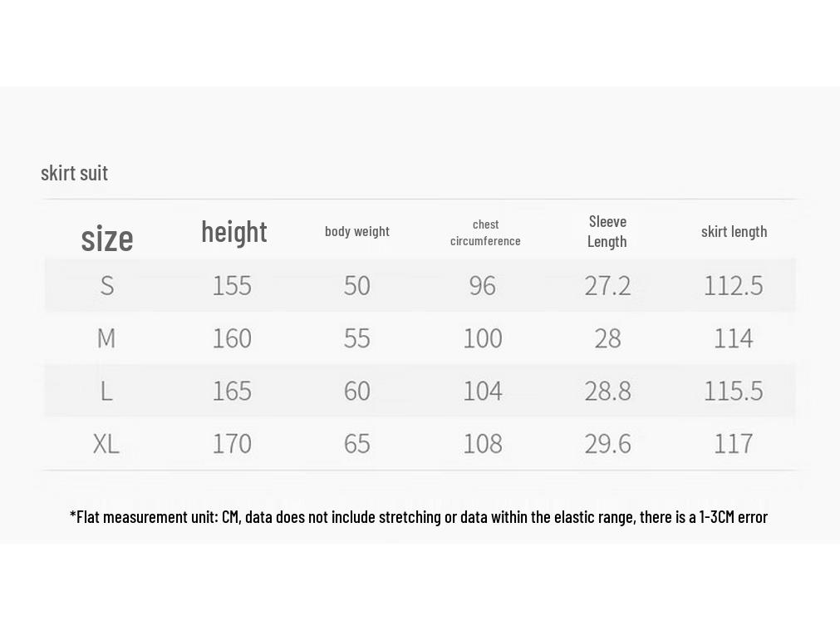This screenshot has width=840, height=631.
Task: Click the height value 155
Action: 232,285
